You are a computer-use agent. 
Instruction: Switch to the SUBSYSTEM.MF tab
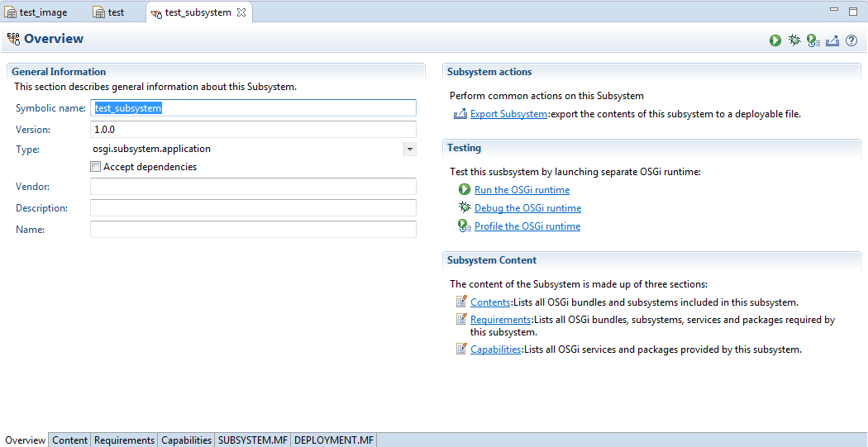coord(252,440)
